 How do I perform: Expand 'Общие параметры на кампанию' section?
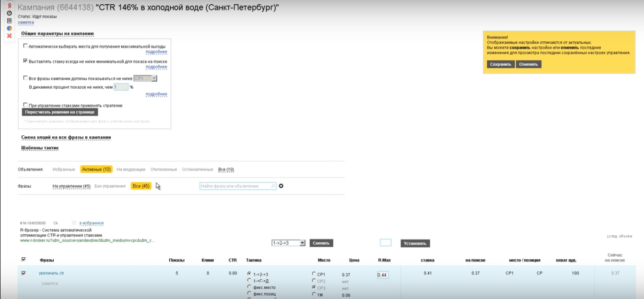pyautogui.click(x=58, y=34)
